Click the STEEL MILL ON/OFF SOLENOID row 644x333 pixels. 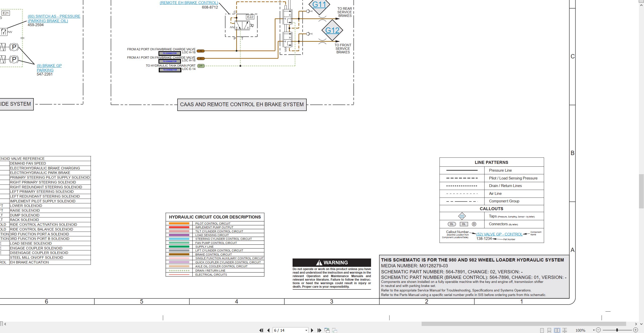[45, 257]
